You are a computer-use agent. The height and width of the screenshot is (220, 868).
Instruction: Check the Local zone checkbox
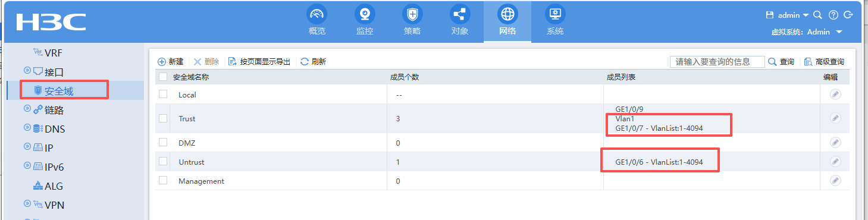(163, 94)
